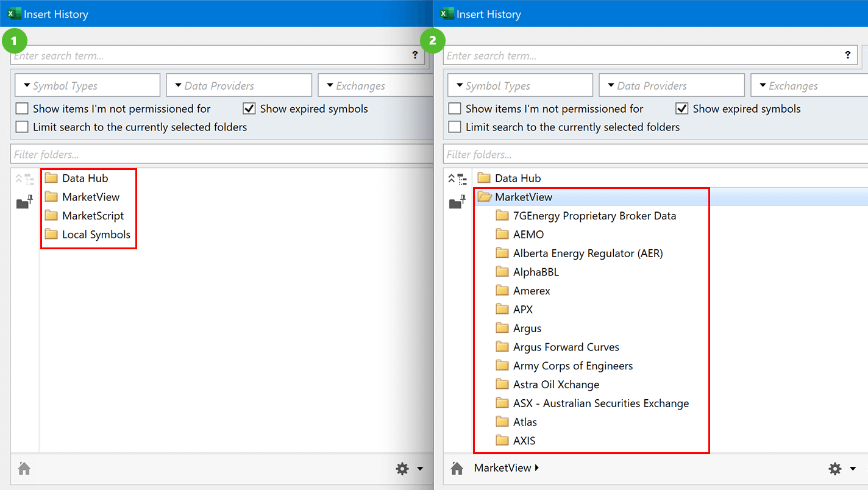Click the collapse-all tree icon in left window

[x=24, y=179]
